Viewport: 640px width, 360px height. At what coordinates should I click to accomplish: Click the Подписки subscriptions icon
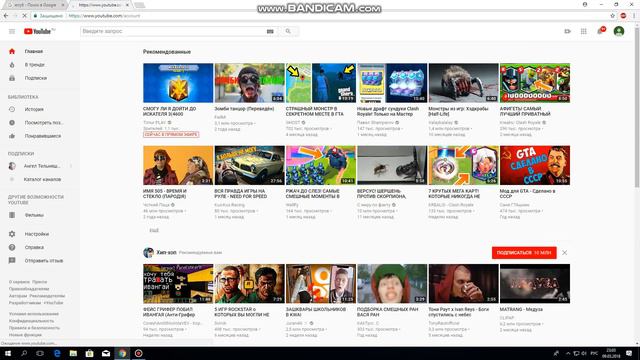click(x=12, y=78)
